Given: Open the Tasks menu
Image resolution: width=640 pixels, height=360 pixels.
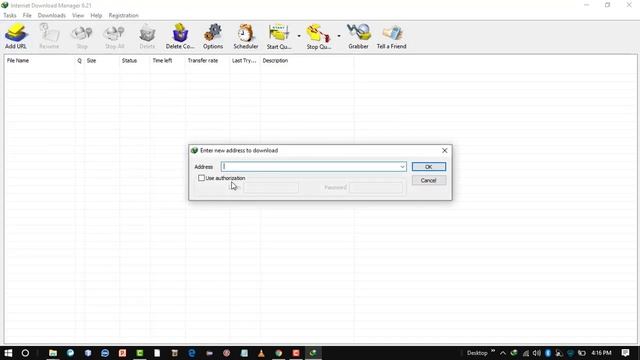Looking at the screenshot, I should [10, 16].
